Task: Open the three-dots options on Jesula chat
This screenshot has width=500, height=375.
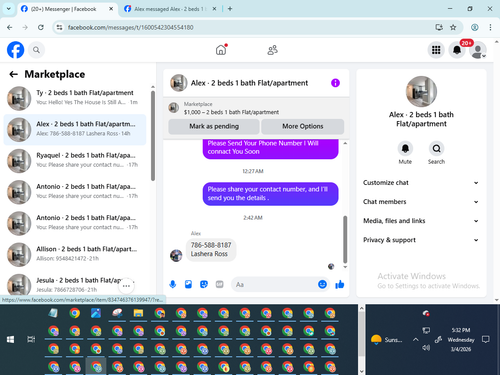Action: 126,286
